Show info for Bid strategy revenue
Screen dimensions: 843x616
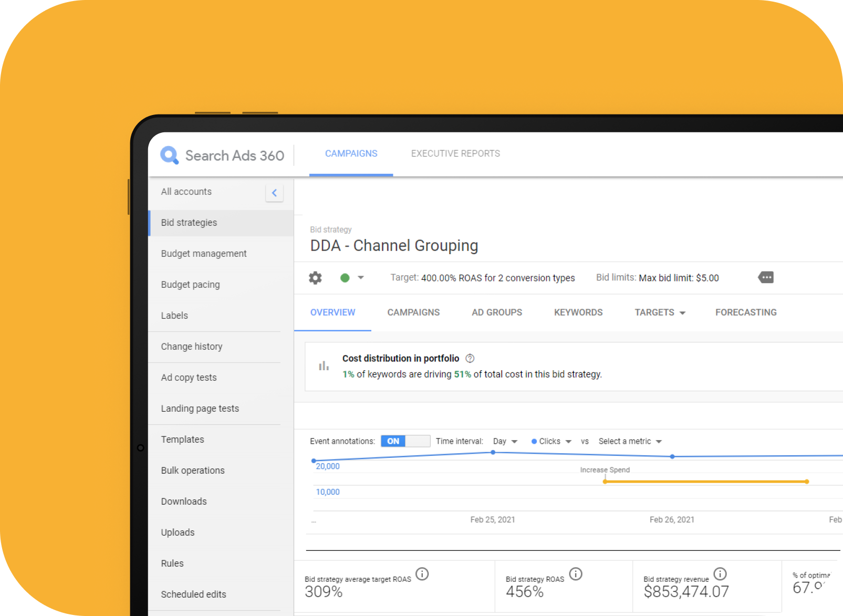tap(720, 574)
